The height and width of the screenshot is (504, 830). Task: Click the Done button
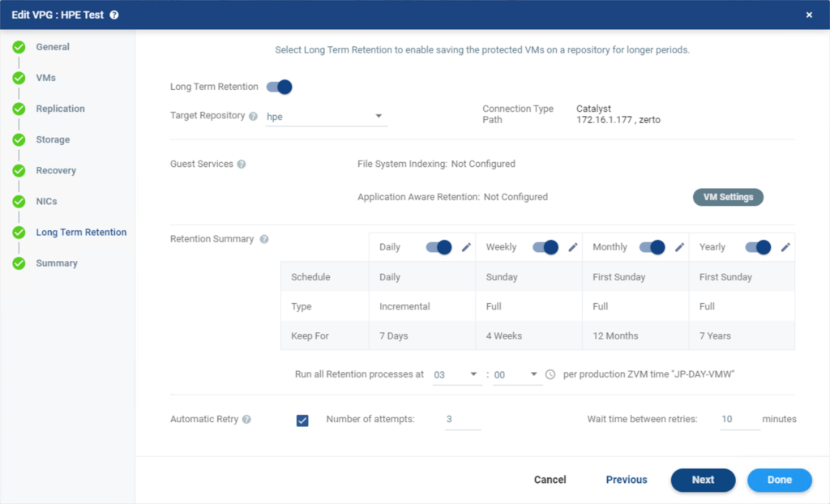pos(779,481)
